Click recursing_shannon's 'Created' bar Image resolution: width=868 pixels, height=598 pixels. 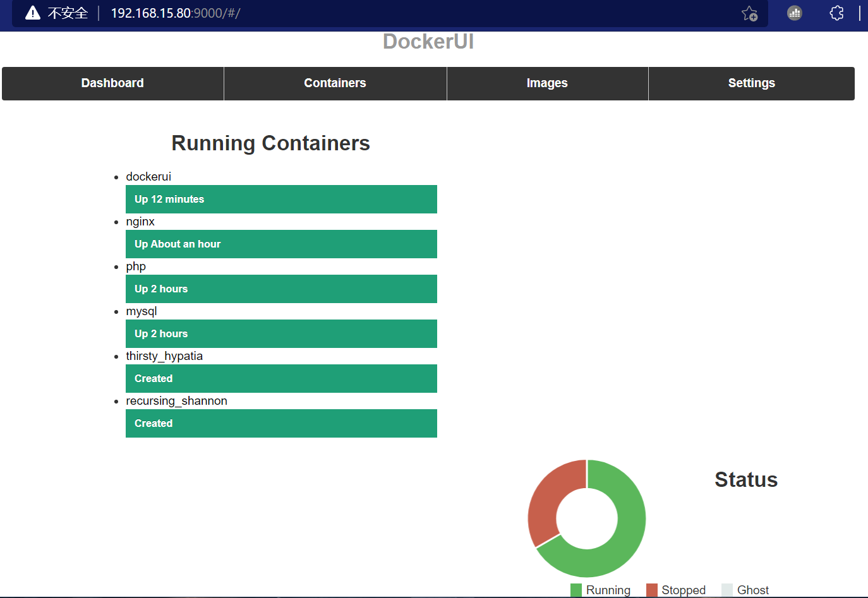pos(281,424)
